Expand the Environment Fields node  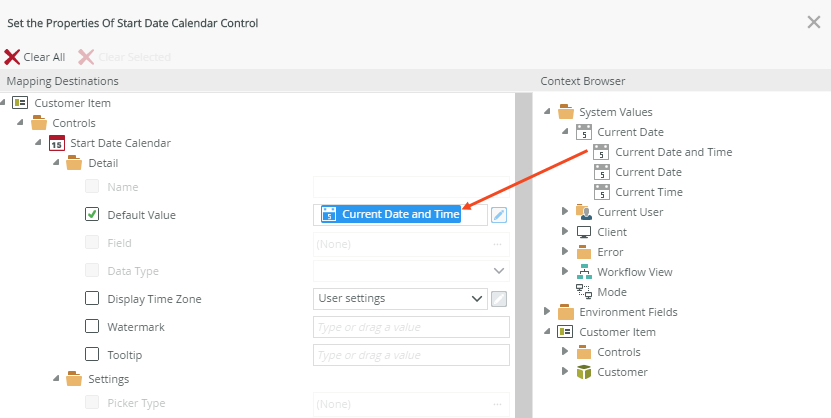[546, 312]
